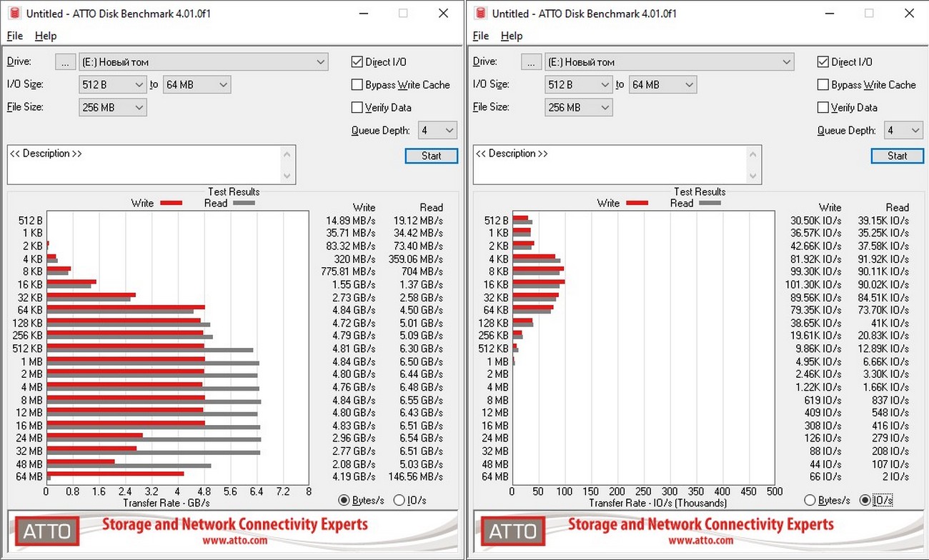Open the ATTO www.atto.com banner in the IO/s (Thousands) chart window

pos(698,532)
